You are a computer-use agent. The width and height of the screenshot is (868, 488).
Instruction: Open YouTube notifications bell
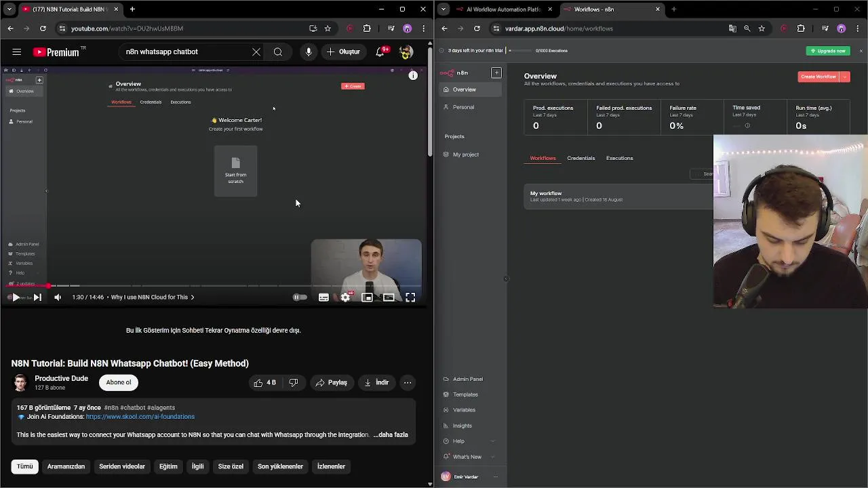pos(380,52)
